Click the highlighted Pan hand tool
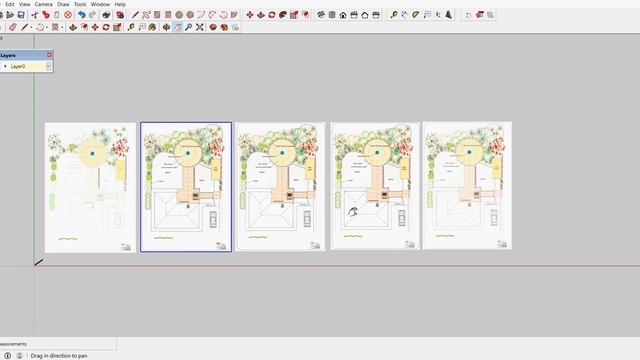This screenshot has height=360, width=640. click(x=178, y=27)
